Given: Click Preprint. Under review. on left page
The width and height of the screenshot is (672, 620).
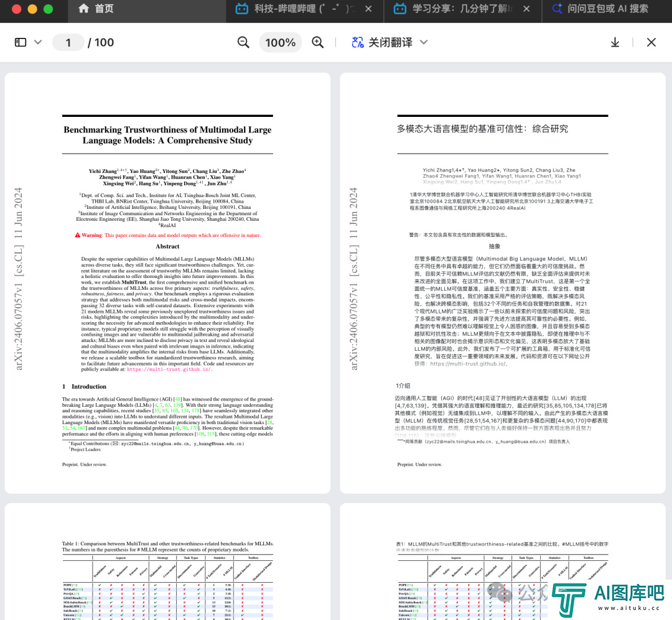Looking at the screenshot, I should [x=85, y=465].
